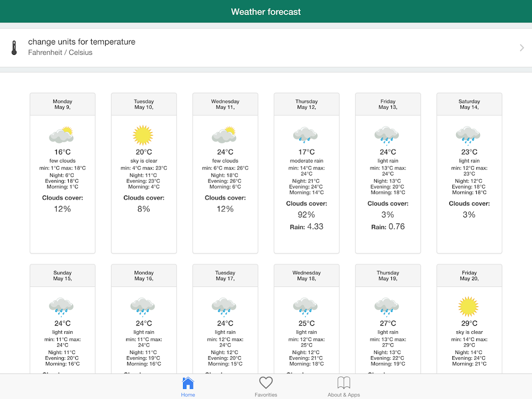Click Wednesday May 11 few clouds icon
532x399 pixels.
click(x=224, y=135)
